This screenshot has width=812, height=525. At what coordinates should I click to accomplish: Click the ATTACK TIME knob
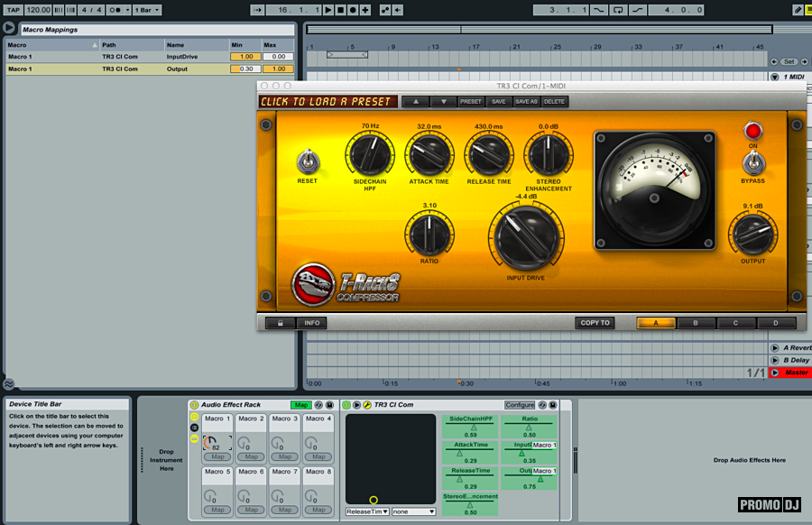click(x=429, y=154)
